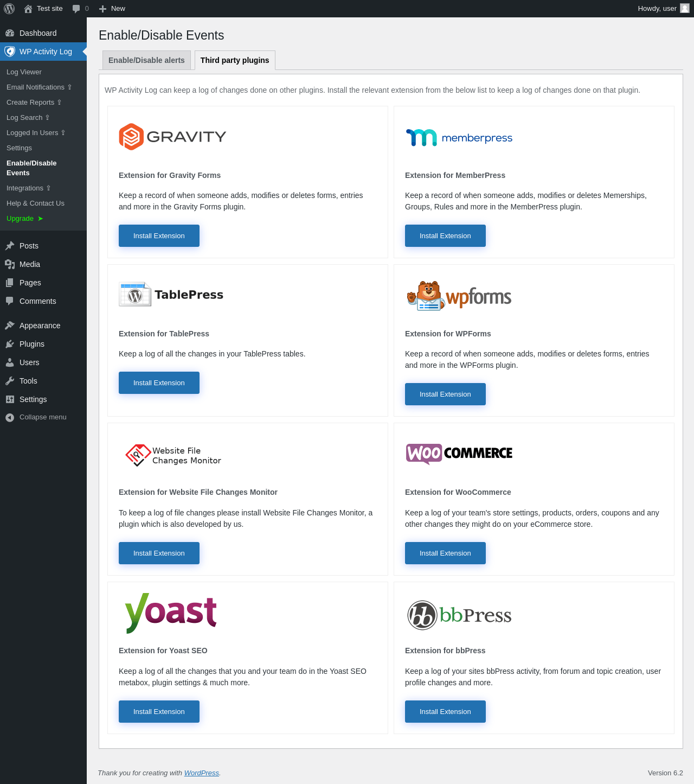Click the Appearance paintbrush icon
The height and width of the screenshot is (784, 694).
(x=10, y=326)
